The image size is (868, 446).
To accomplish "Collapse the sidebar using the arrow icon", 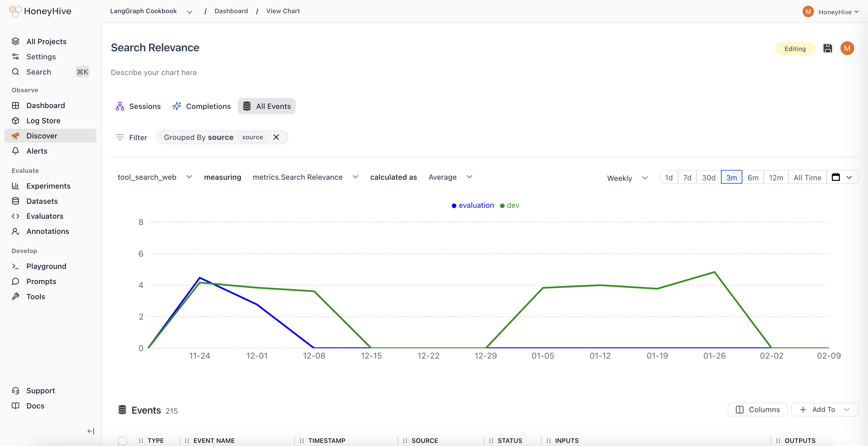I will pyautogui.click(x=90, y=431).
